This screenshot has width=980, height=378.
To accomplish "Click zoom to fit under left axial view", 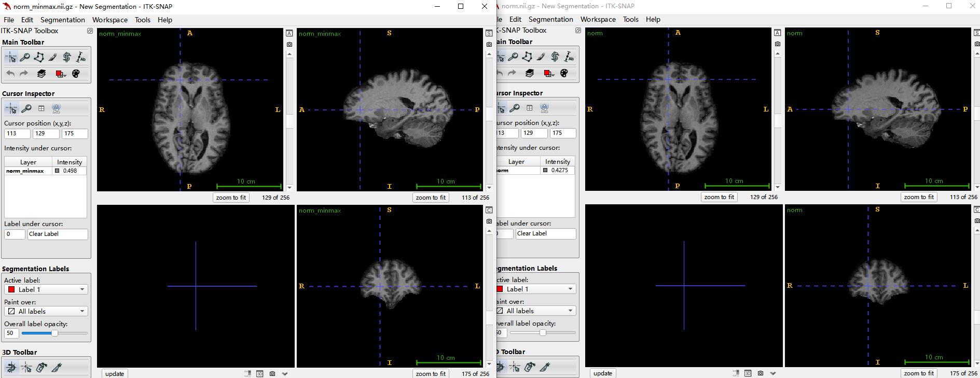I will (x=231, y=198).
